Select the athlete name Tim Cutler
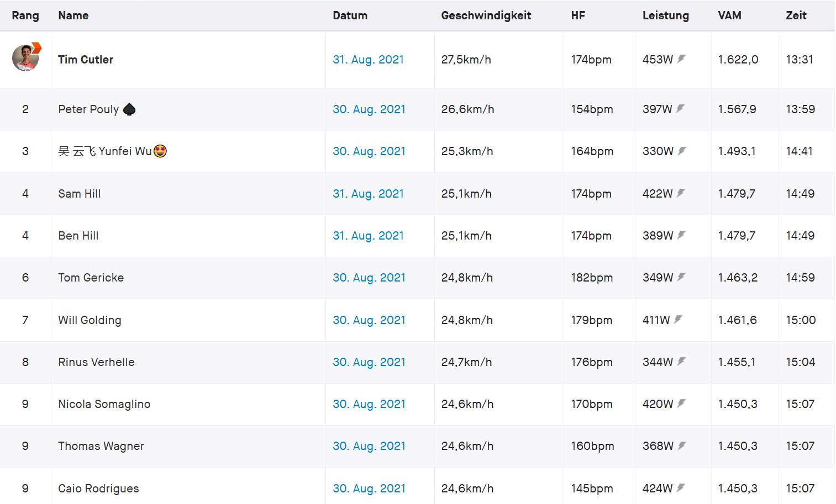Screen dimensions: 836x504 point(86,60)
